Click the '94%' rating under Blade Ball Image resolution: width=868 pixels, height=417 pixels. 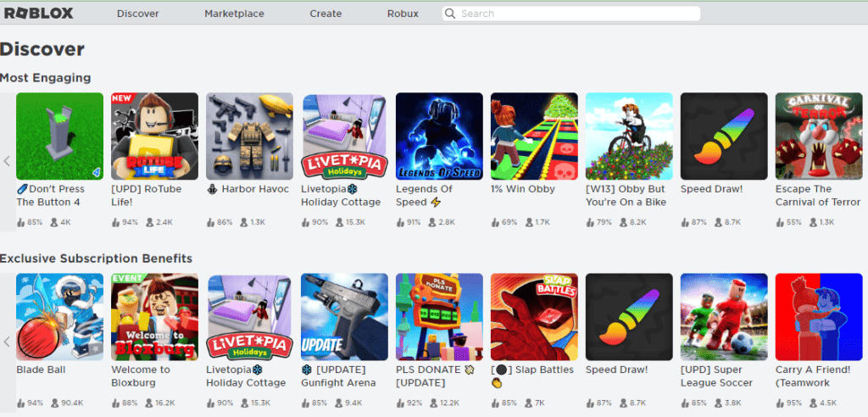[x=36, y=403]
